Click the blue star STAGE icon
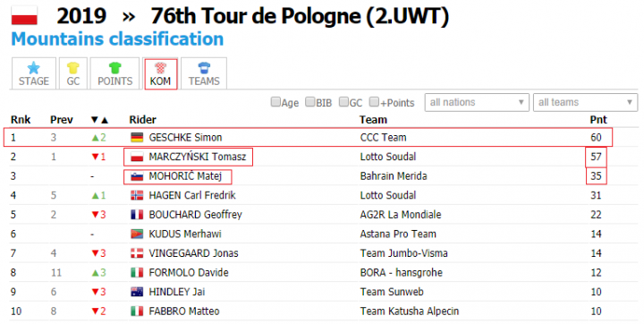This screenshot has width=644, height=324. [x=34, y=67]
